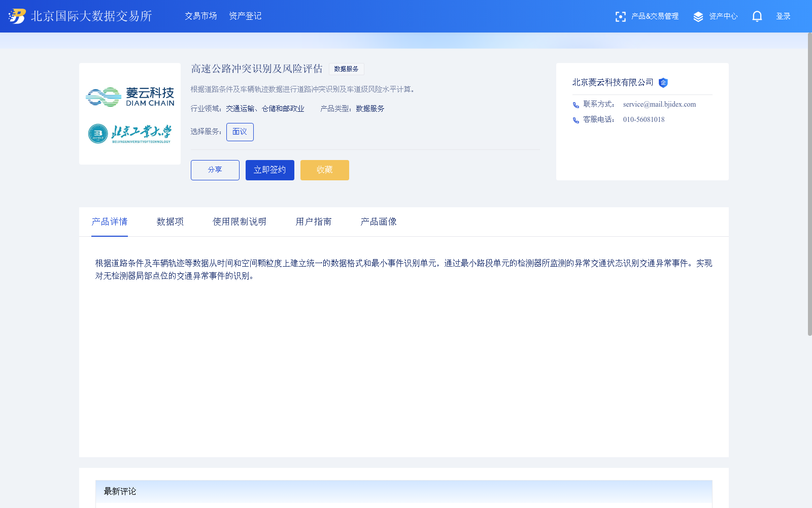The image size is (812, 508).
Task: Click the product detail paragraph text
Action: [403, 269]
